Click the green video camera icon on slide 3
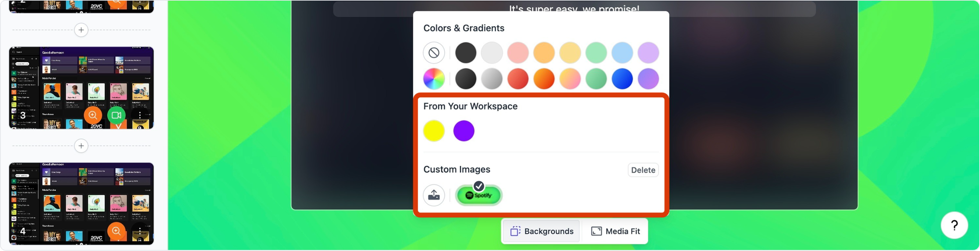This screenshot has width=980, height=251. click(116, 115)
